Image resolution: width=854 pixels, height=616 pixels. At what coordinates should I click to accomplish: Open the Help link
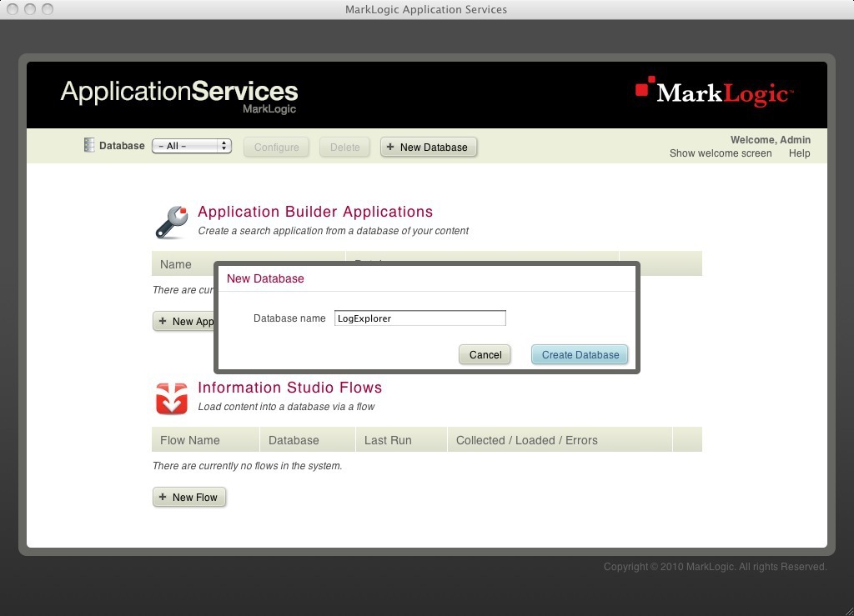click(799, 153)
